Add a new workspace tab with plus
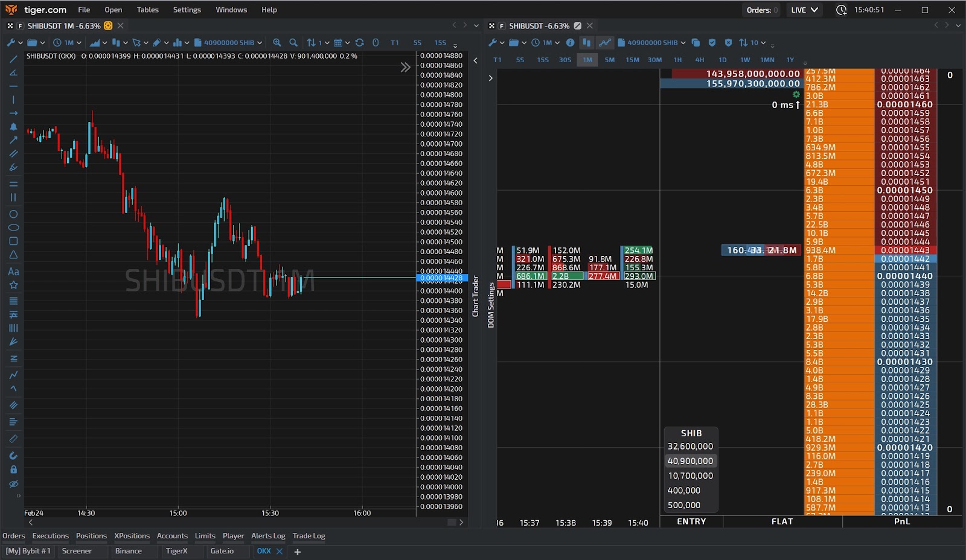Screen dimensions: 966x560 297,552
